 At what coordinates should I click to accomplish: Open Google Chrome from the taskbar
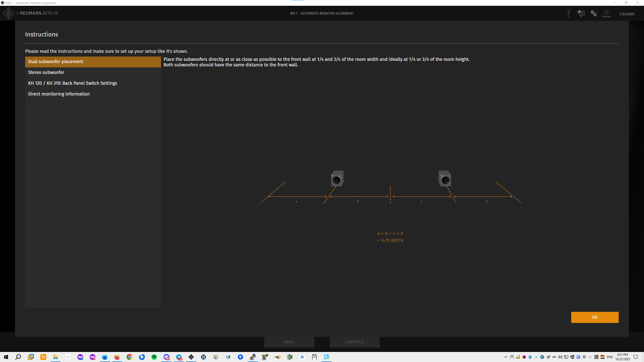(x=130, y=357)
